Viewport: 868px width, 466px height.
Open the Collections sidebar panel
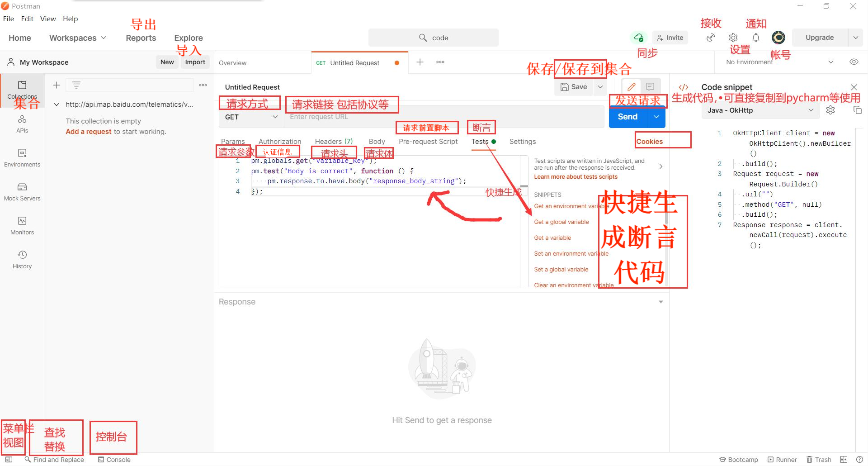click(22, 90)
